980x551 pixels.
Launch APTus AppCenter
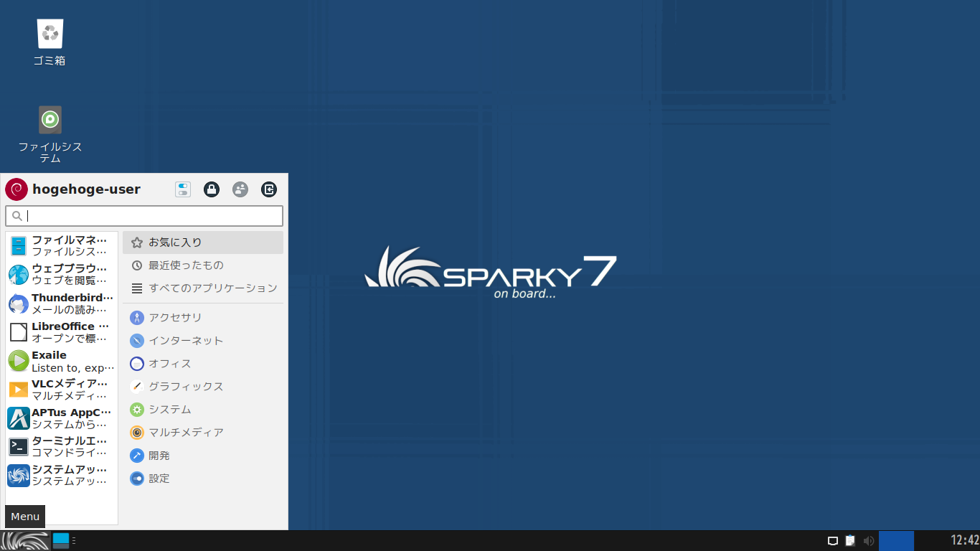62,418
